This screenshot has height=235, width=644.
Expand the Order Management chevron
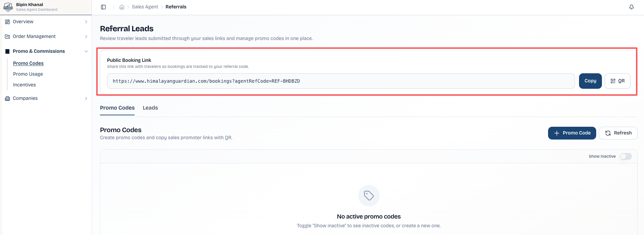click(86, 37)
